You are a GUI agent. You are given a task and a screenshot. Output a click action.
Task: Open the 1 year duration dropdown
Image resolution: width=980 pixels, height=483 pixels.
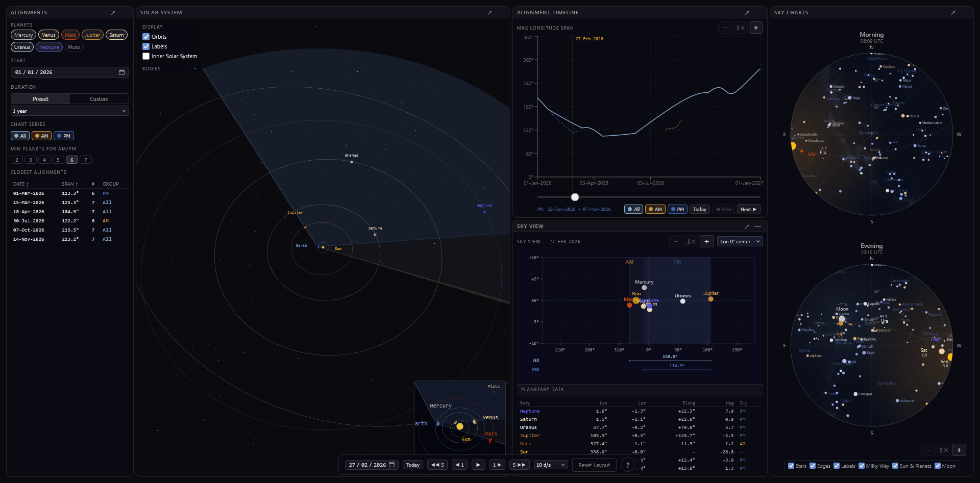69,111
